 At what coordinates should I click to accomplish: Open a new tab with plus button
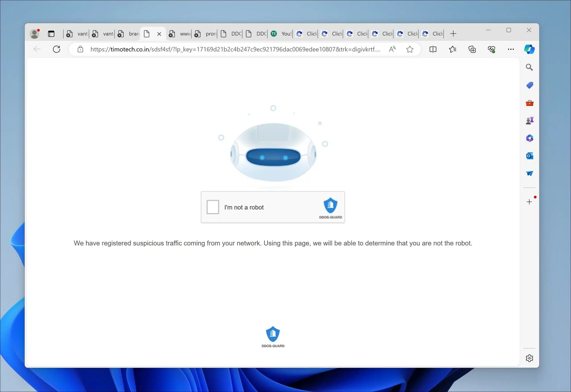point(453,34)
